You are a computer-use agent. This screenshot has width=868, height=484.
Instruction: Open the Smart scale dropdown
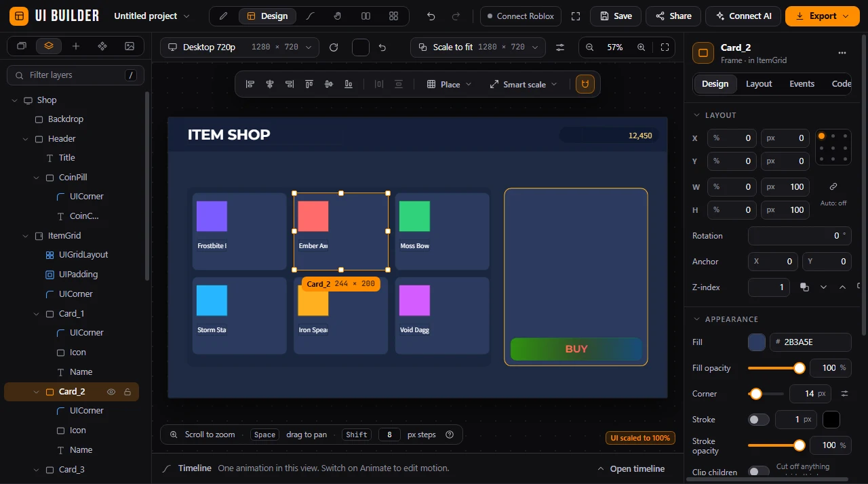click(524, 84)
